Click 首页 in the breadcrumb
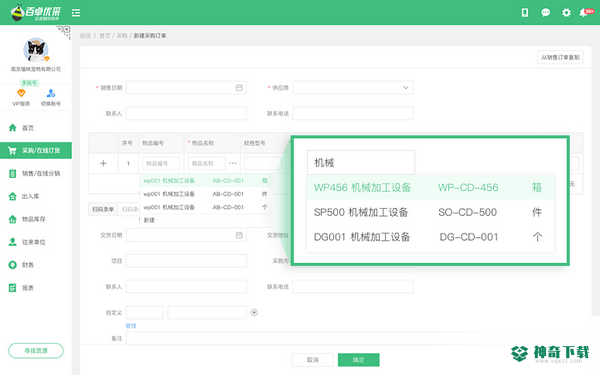The height and width of the screenshot is (375, 600). (x=104, y=36)
